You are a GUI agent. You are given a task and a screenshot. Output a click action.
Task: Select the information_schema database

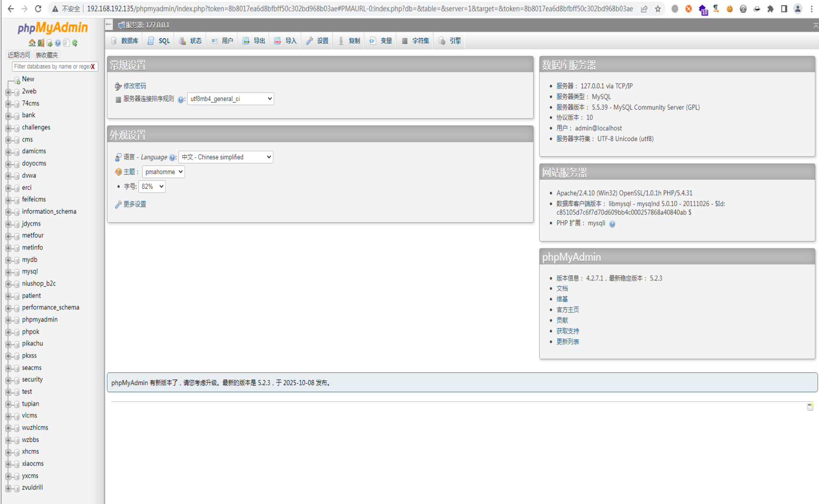(x=49, y=212)
